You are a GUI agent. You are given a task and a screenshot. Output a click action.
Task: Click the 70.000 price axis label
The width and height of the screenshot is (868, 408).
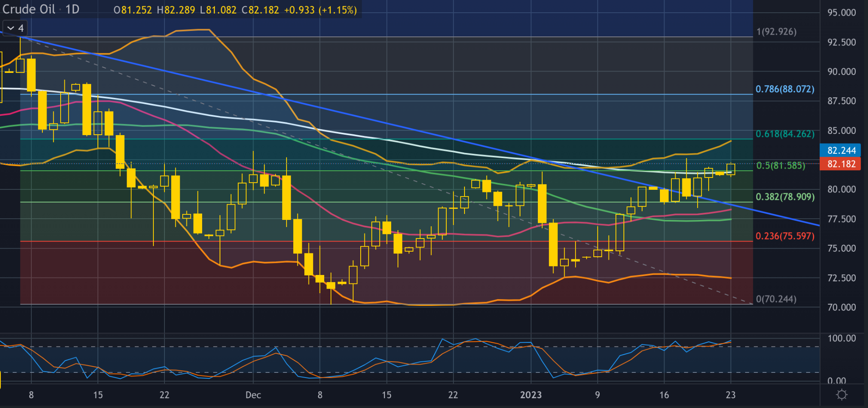[841, 307]
